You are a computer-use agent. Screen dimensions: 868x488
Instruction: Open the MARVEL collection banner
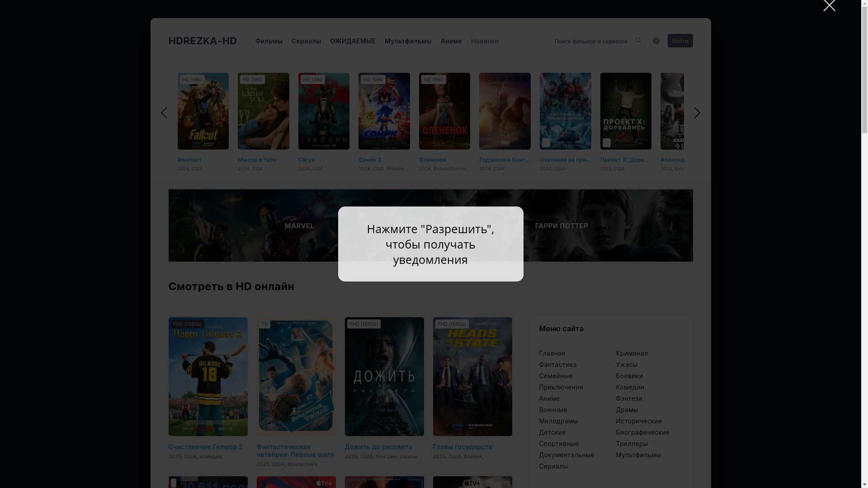(x=299, y=225)
